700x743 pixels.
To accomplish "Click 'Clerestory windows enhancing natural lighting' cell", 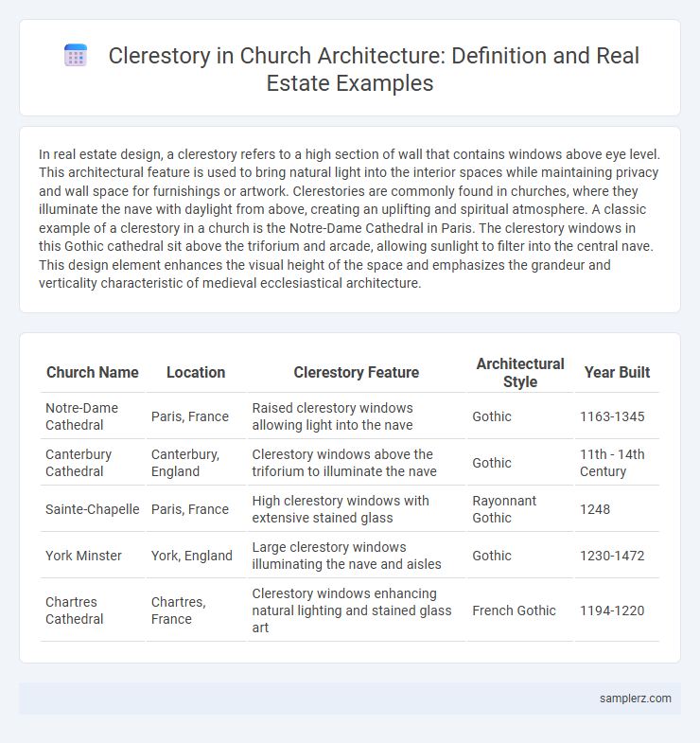I will 357,610.
